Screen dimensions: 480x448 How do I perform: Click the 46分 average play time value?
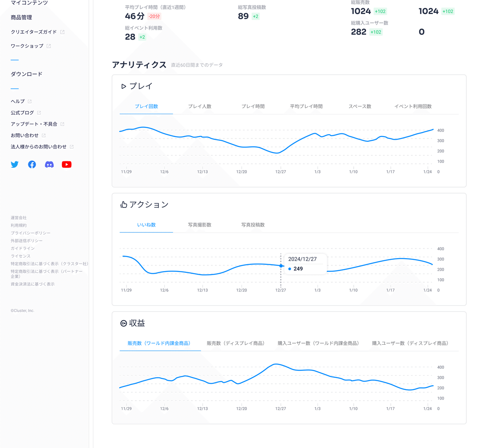(x=135, y=16)
